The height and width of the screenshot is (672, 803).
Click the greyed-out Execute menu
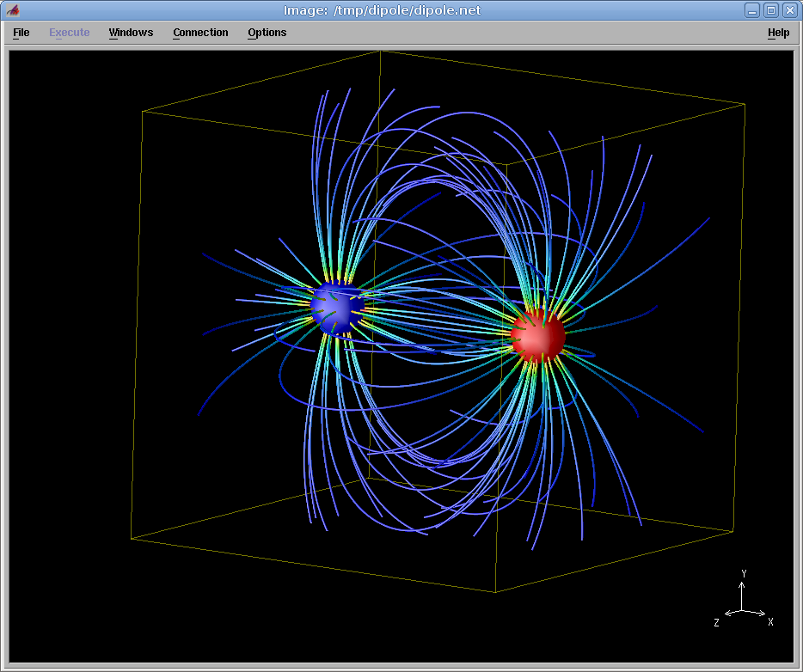tap(69, 33)
